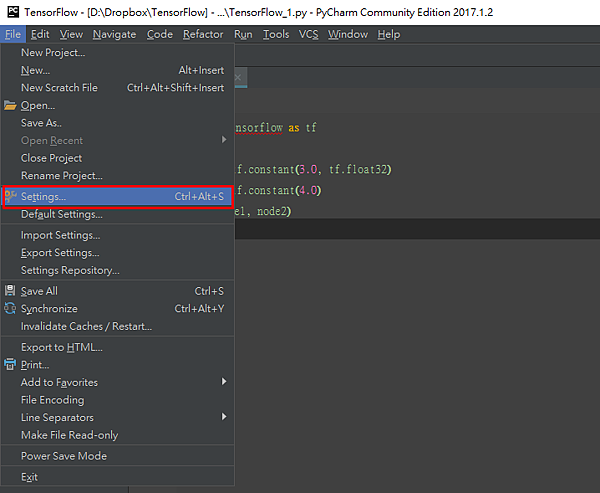Click 'as' keyword in import line
Screen dimensions: 600x493
click(293, 127)
